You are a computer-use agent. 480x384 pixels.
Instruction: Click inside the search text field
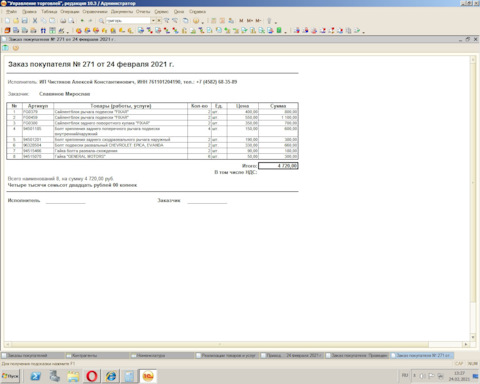coord(128,21)
